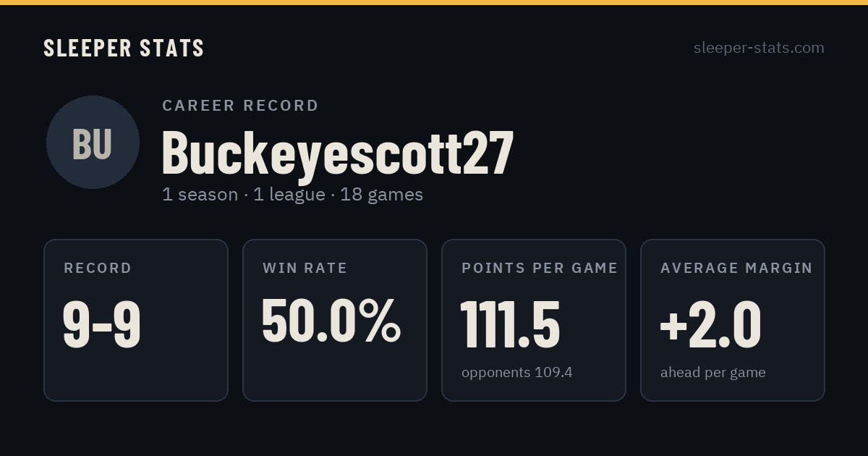This screenshot has height=456, width=868.
Task: Select the ahead per game subtext
Action: tap(713, 373)
